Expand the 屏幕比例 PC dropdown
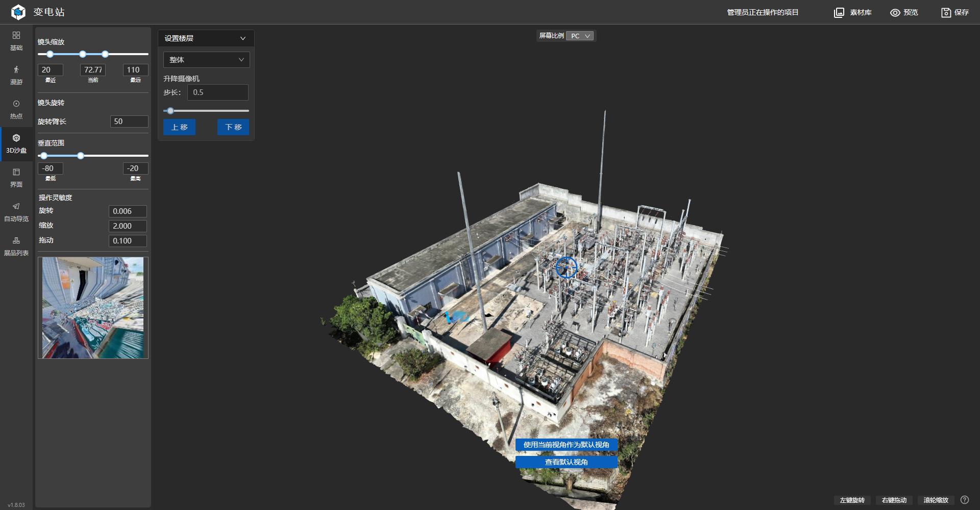The height and width of the screenshot is (510, 980). [x=580, y=36]
